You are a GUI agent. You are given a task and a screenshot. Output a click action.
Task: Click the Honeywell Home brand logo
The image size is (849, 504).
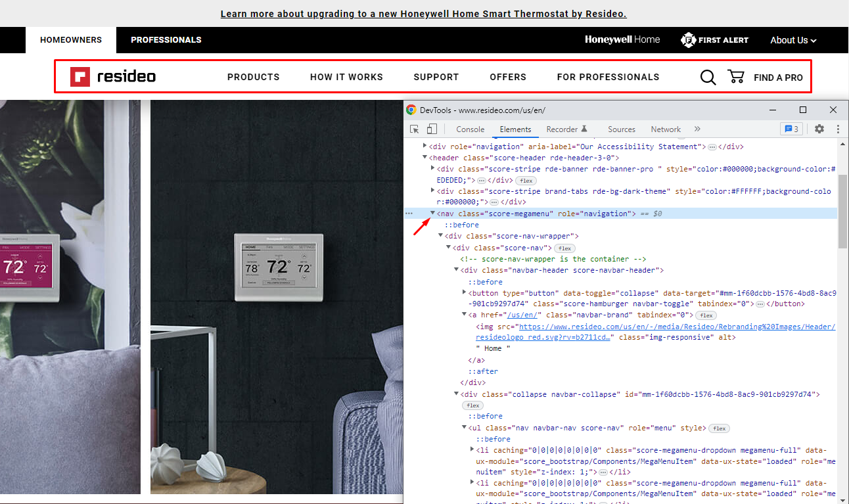coord(622,39)
